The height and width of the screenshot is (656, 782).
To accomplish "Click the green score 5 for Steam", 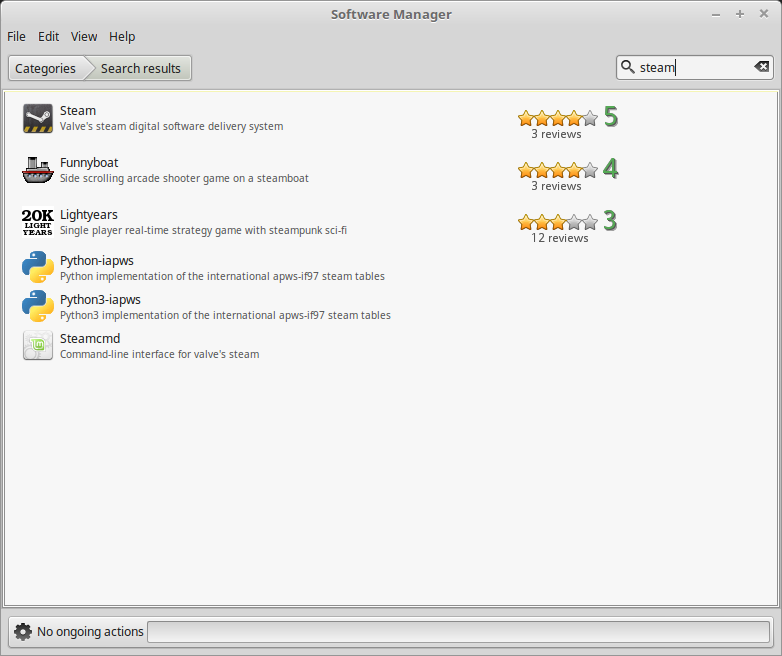I will [610, 117].
